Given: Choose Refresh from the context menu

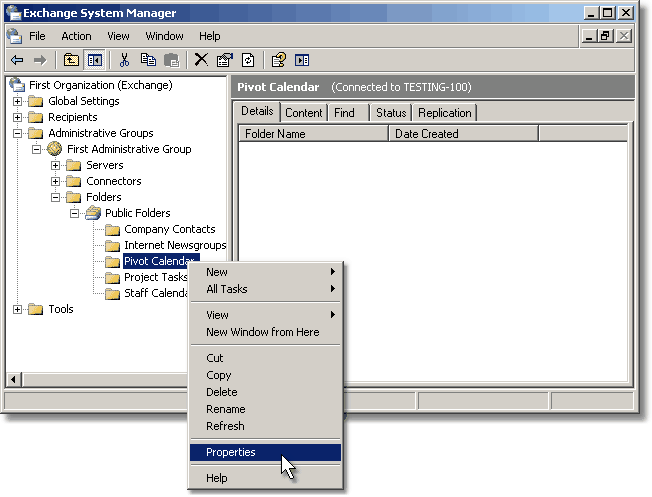Looking at the screenshot, I should point(265,426).
